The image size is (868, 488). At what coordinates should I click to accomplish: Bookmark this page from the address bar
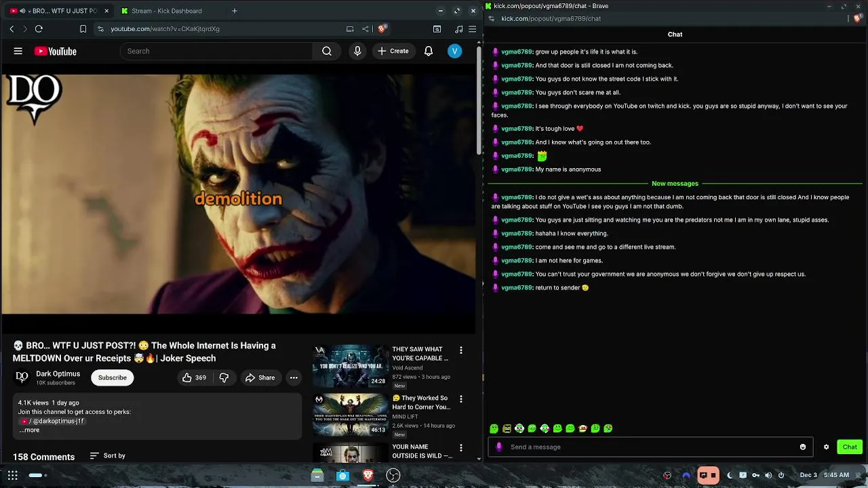click(83, 28)
